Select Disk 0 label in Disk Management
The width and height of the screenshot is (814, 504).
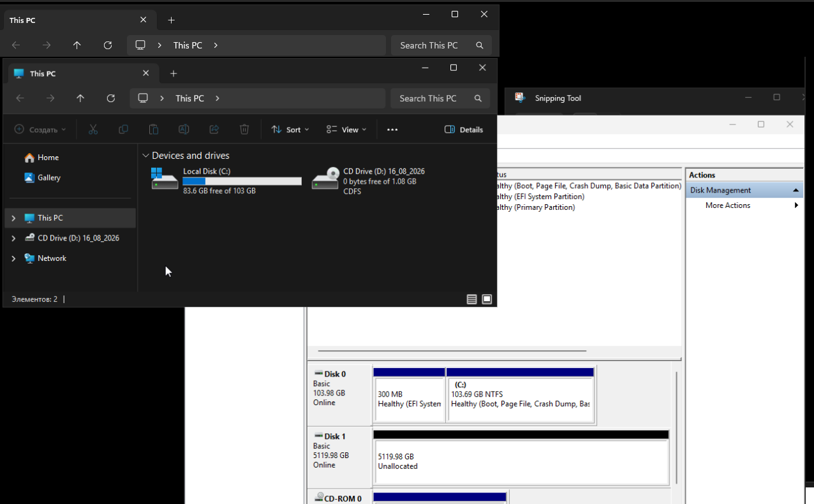point(335,374)
